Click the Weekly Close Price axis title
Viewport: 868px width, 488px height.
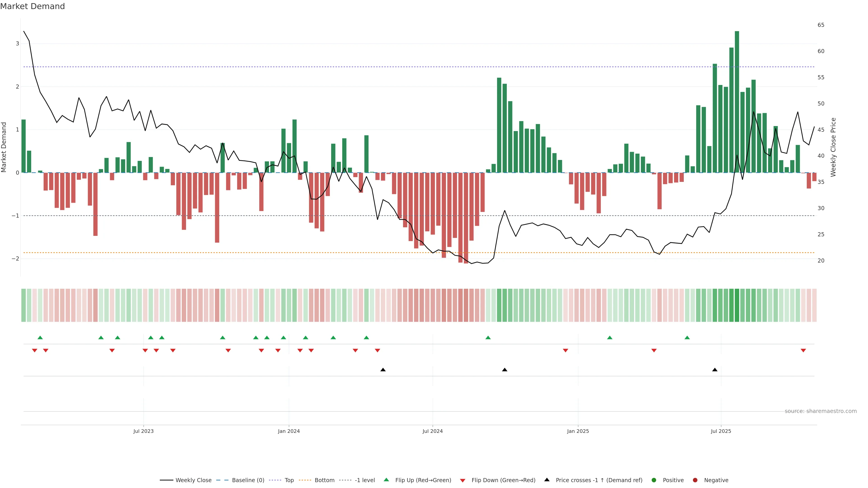(833, 147)
